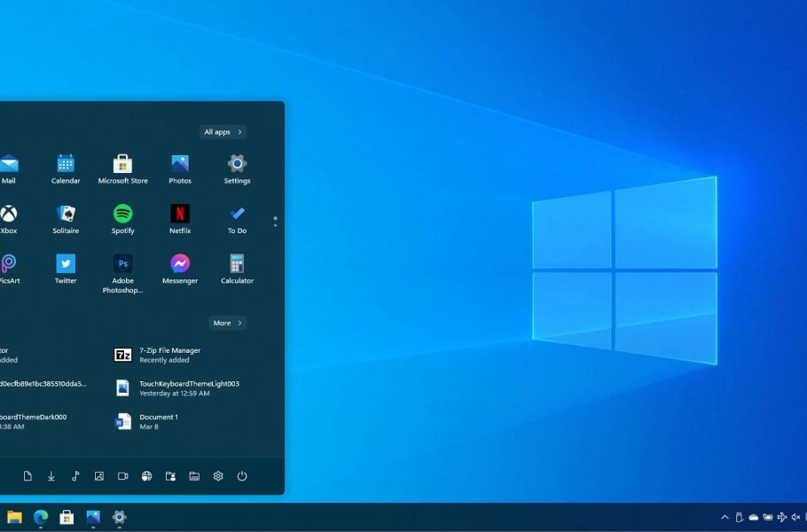The height and width of the screenshot is (532, 807).
Task: Open the Twitter app
Action: 66,269
